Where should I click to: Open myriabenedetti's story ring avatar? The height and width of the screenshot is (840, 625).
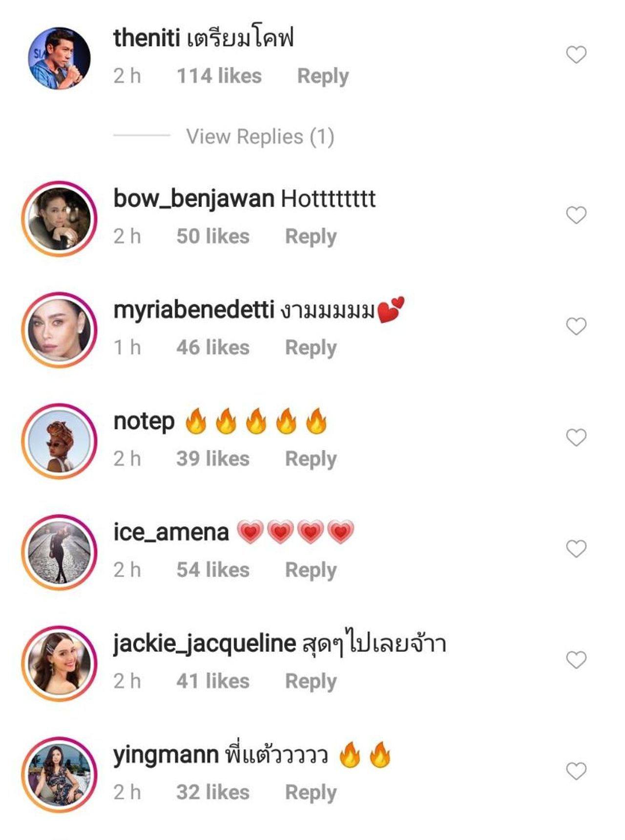[59, 330]
